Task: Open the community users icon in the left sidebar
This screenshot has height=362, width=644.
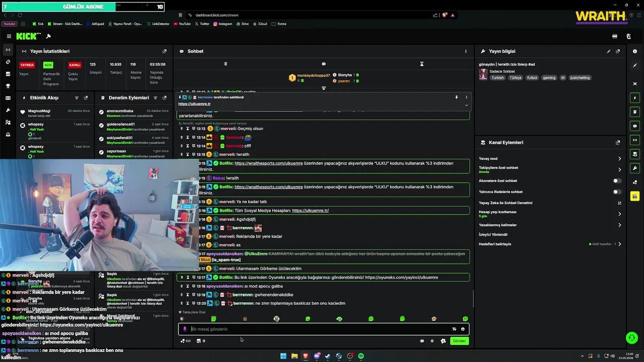Action: [8, 122]
